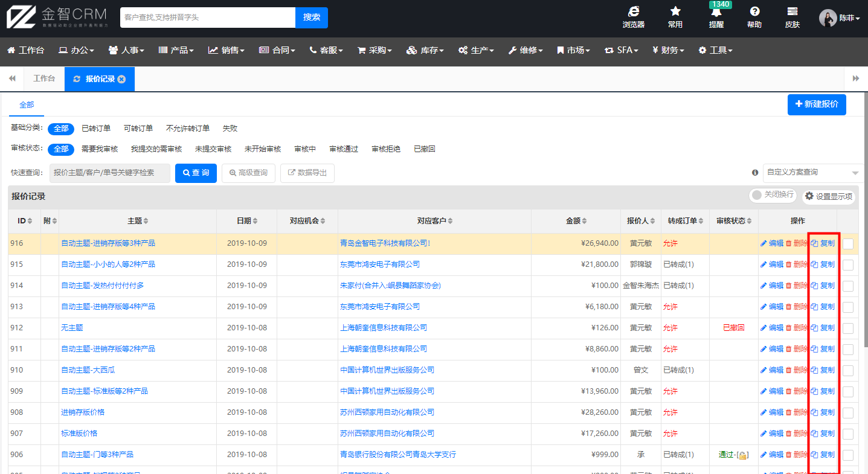Screen dimensions: 868x474
Task: Click the left double-arrow tab scroller
Action: pyautogui.click(x=12, y=79)
